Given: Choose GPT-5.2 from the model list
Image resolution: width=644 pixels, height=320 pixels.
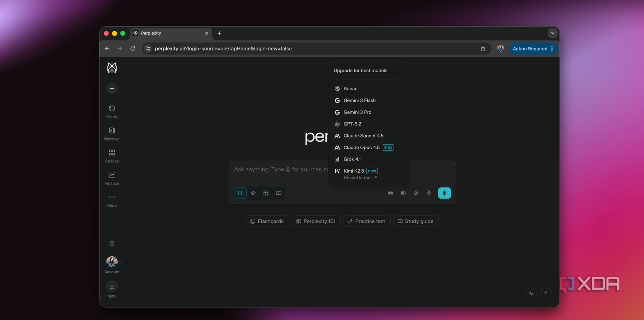Looking at the screenshot, I should point(369,124).
